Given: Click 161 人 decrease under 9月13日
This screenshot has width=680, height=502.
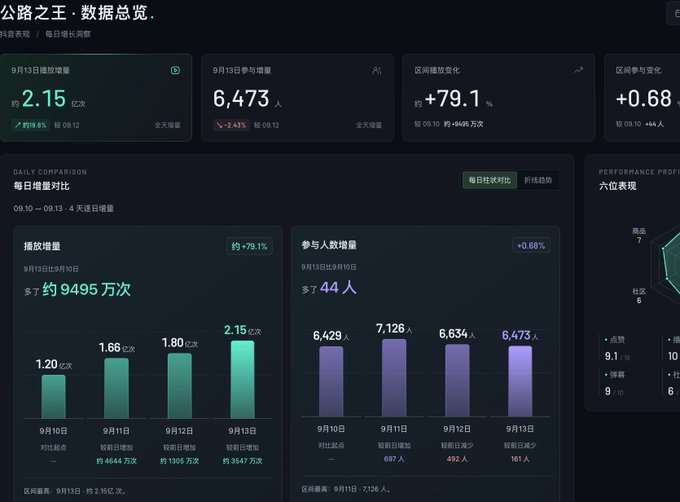Looking at the screenshot, I should pyautogui.click(x=520, y=459).
